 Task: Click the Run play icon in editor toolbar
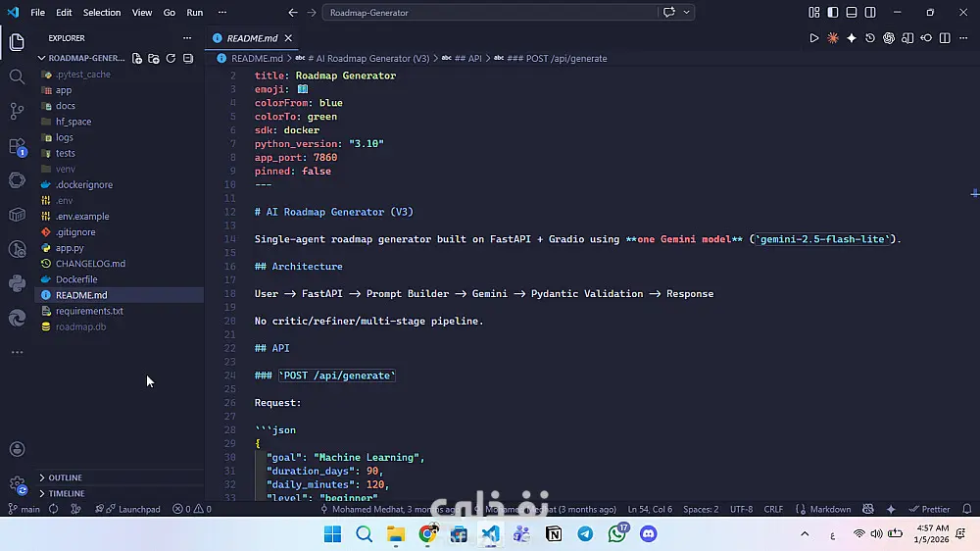coord(813,38)
